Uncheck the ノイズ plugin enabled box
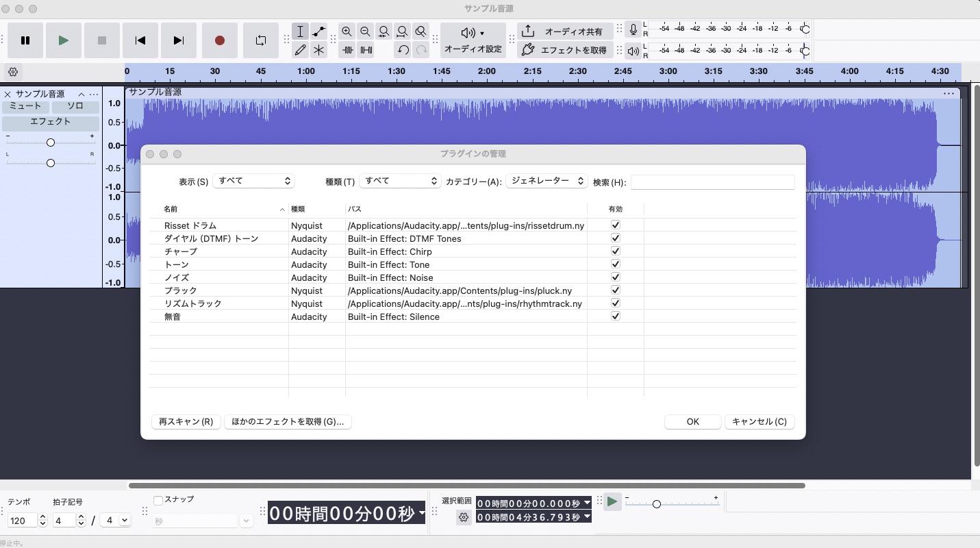The height and width of the screenshot is (548, 980). (615, 277)
